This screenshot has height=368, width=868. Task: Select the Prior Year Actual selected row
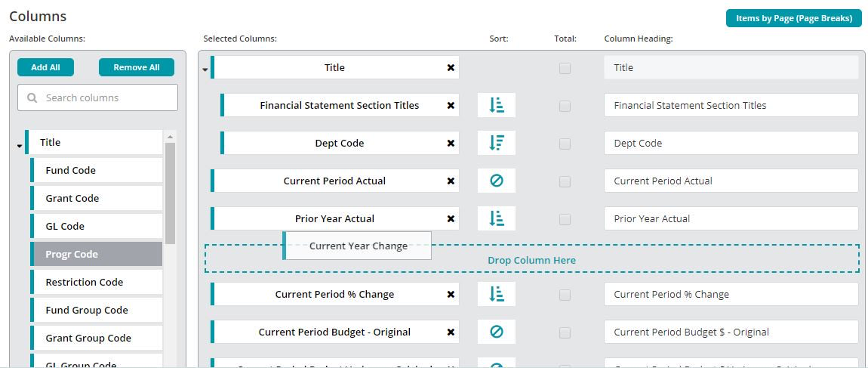click(x=335, y=219)
